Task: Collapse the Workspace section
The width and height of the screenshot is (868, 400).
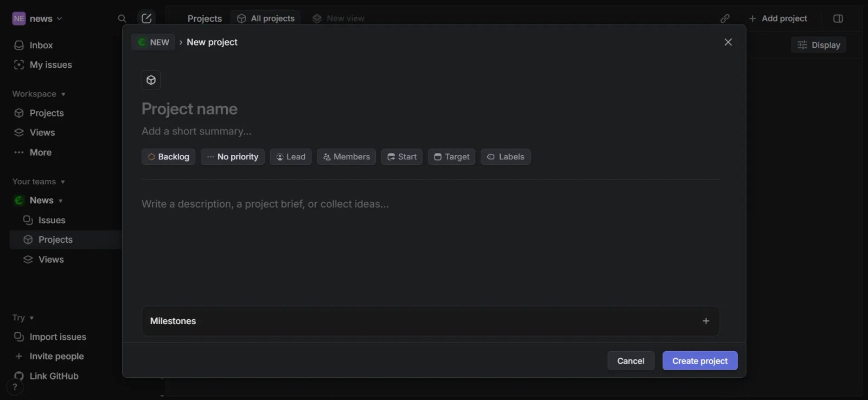Action: click(x=39, y=94)
